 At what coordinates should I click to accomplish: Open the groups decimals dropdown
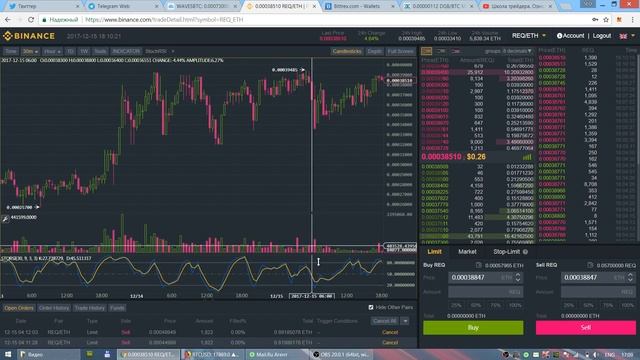508,51
